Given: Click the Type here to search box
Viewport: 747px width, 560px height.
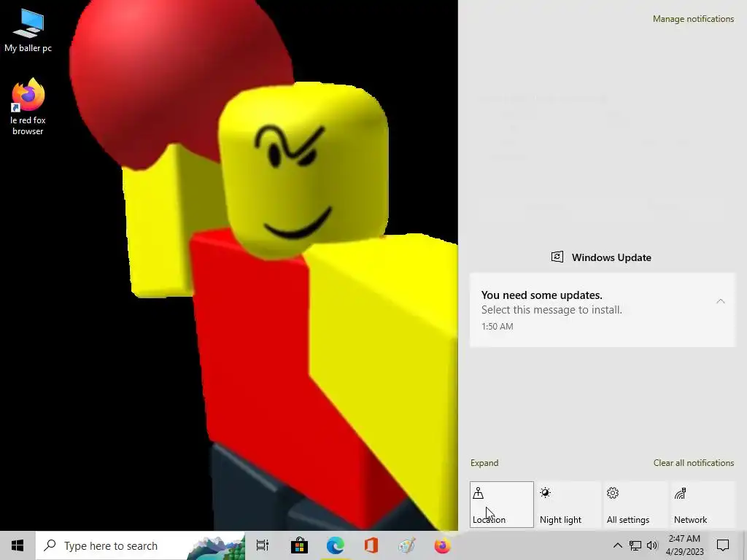Looking at the screenshot, I should click(x=141, y=545).
